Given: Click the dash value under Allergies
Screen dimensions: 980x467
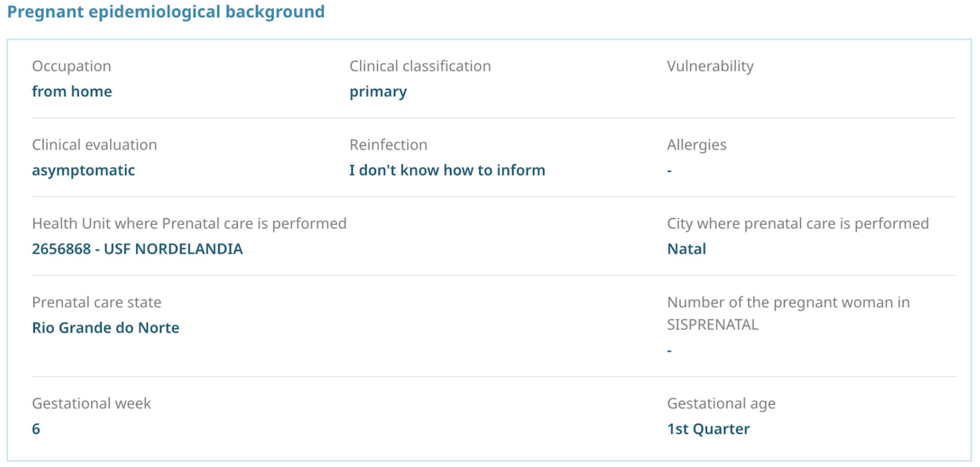Looking at the screenshot, I should click(669, 171).
